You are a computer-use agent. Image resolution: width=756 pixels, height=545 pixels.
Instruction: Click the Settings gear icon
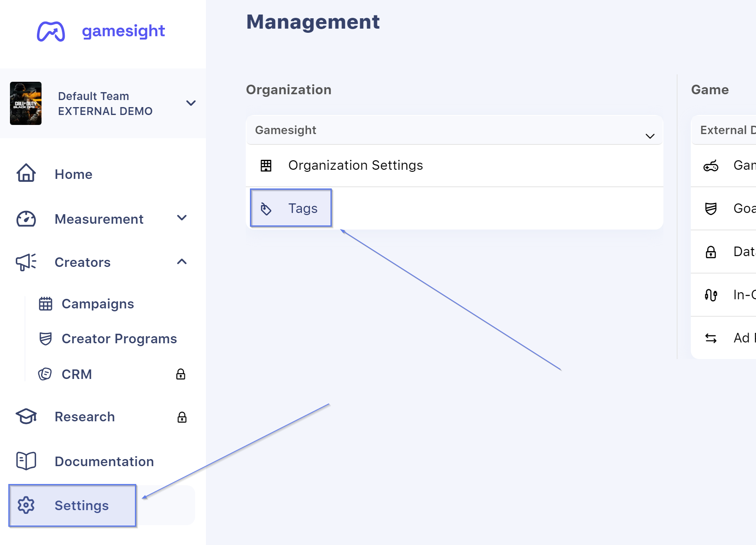(26, 505)
